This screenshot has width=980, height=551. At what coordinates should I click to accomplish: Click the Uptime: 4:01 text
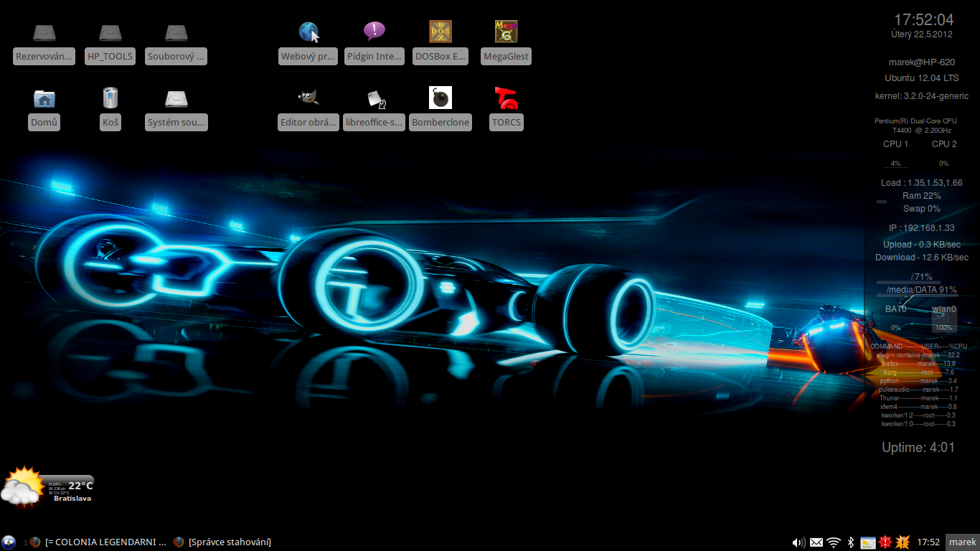pos(918,447)
